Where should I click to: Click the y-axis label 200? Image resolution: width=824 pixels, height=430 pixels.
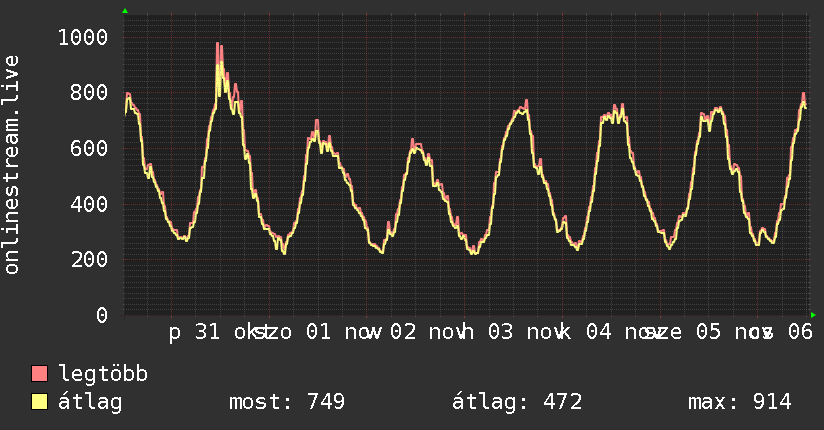[89, 259]
